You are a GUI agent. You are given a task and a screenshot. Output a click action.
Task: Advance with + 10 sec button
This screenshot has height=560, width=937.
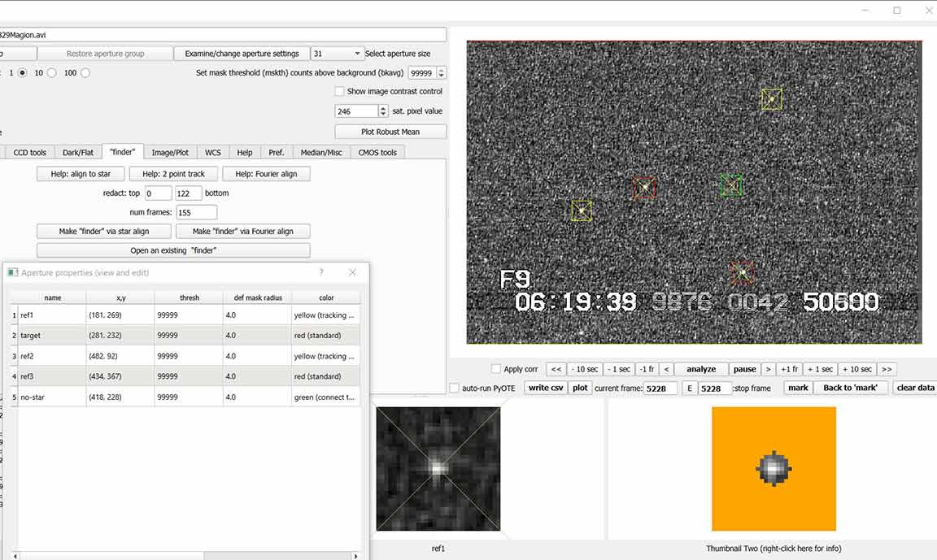pos(857,369)
